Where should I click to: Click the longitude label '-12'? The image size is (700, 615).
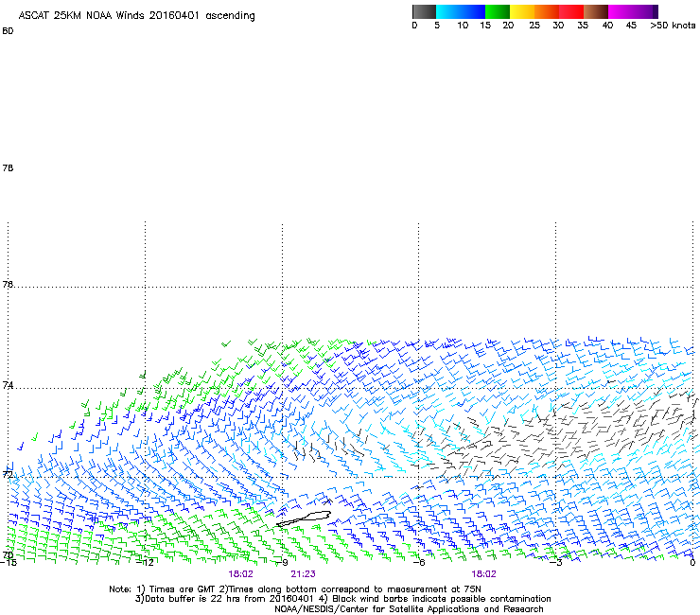pyautogui.click(x=146, y=563)
